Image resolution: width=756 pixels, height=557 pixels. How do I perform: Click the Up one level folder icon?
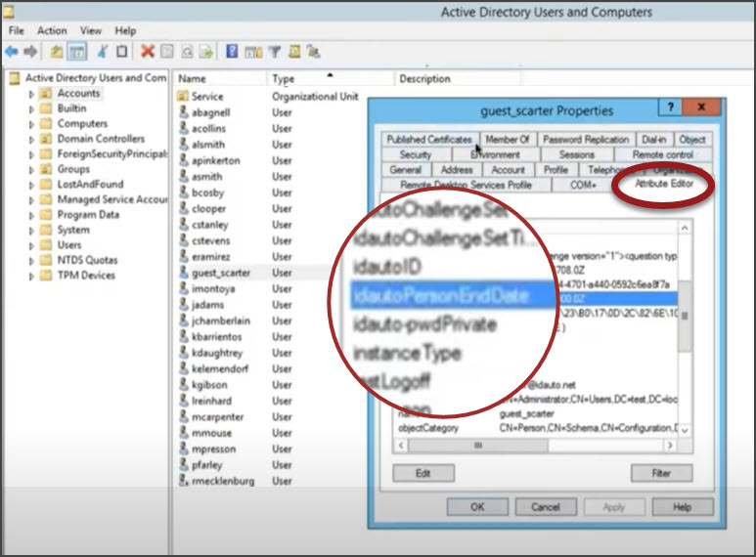coord(57,52)
